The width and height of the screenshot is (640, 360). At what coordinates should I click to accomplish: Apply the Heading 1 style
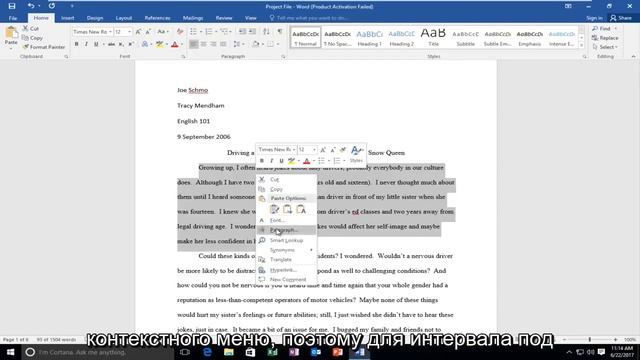tap(369, 38)
